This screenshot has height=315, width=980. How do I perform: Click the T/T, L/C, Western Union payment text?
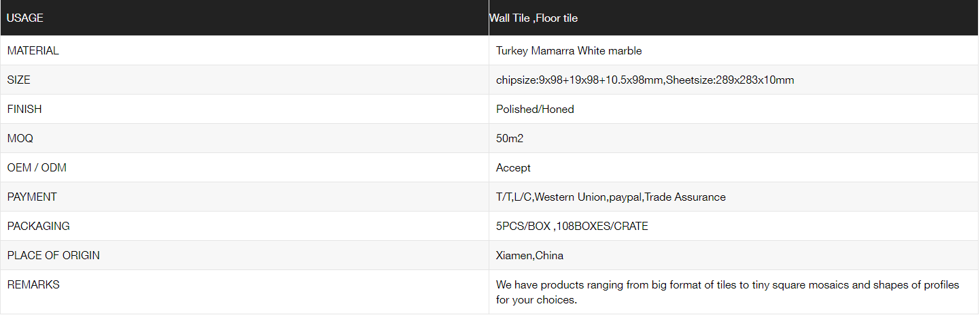[x=611, y=197]
